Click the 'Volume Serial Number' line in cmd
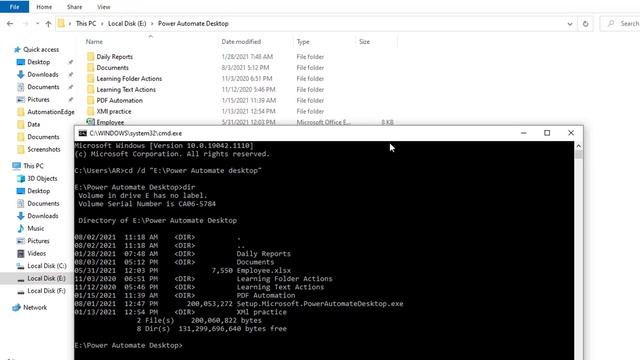This screenshot has height=360, width=640. pyautogui.click(x=147, y=204)
